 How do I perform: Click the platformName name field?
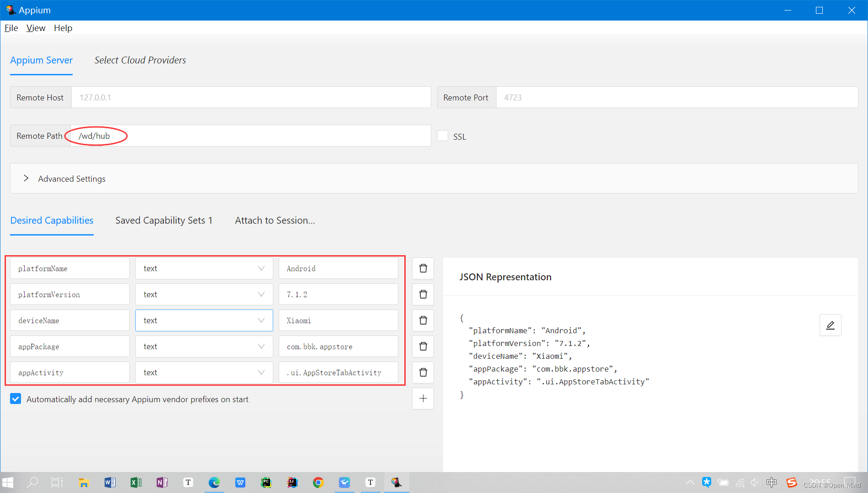tap(70, 268)
